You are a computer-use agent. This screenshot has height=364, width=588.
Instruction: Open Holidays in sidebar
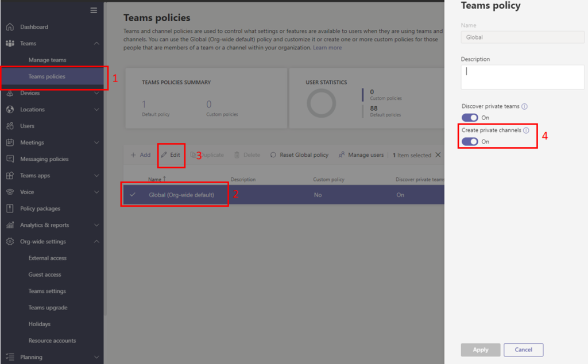pyautogui.click(x=39, y=323)
